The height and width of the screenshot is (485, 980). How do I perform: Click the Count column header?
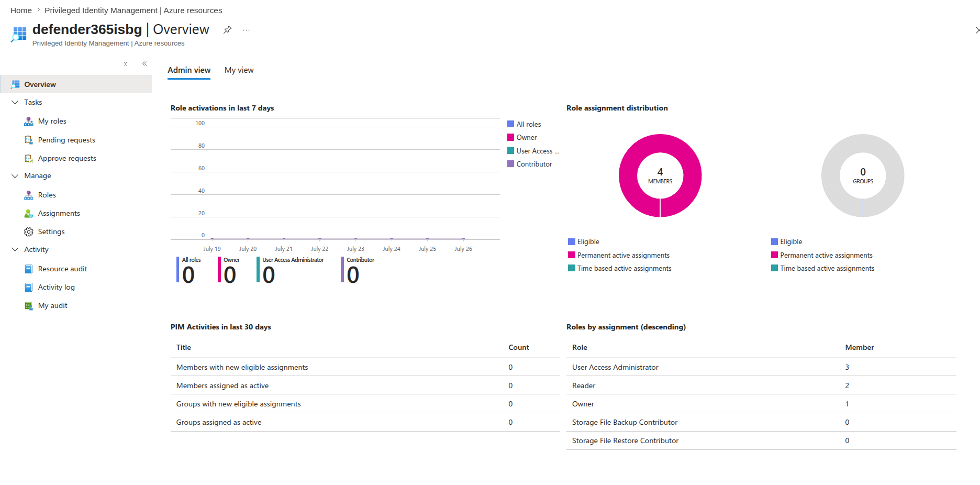(519, 347)
